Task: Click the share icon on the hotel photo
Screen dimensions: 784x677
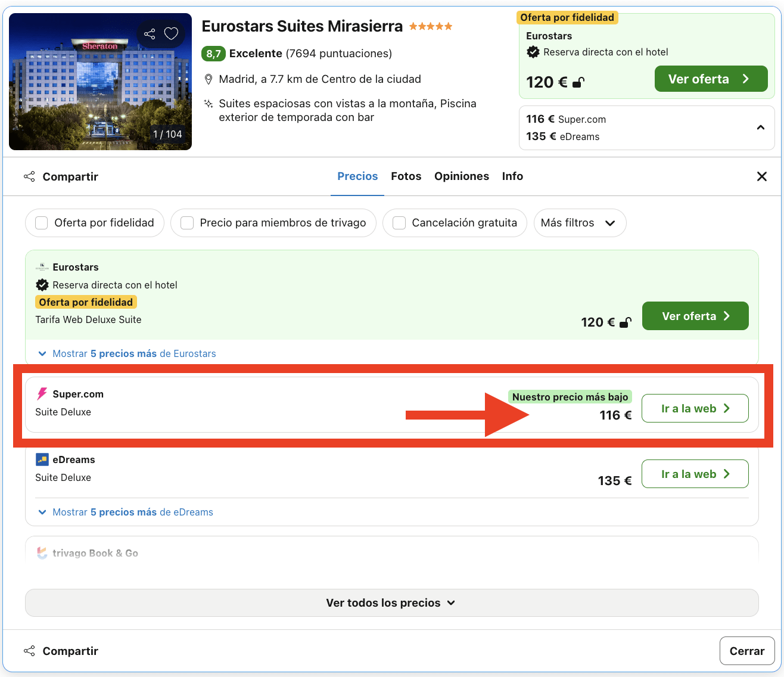Action: point(150,34)
